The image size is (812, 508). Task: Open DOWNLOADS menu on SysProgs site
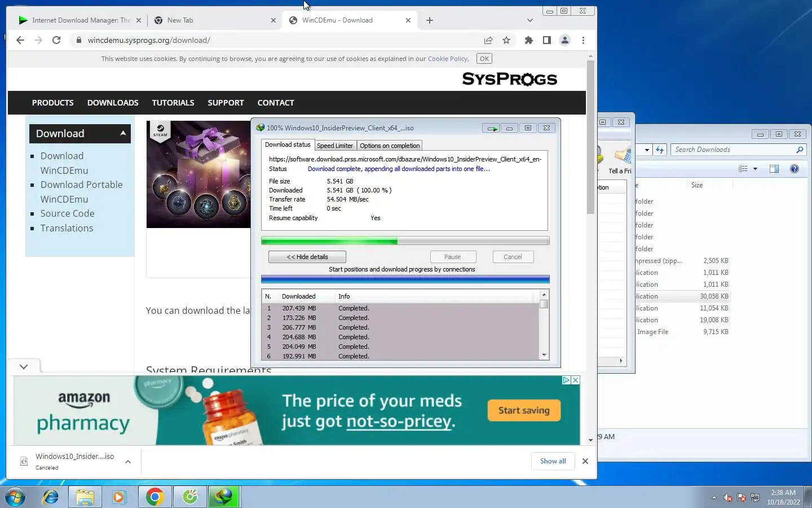pyautogui.click(x=113, y=103)
